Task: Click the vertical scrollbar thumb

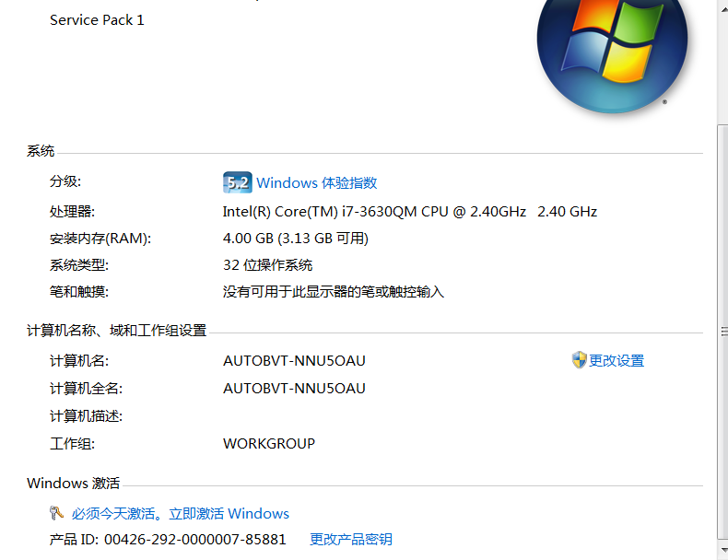Action: pyautogui.click(x=722, y=332)
